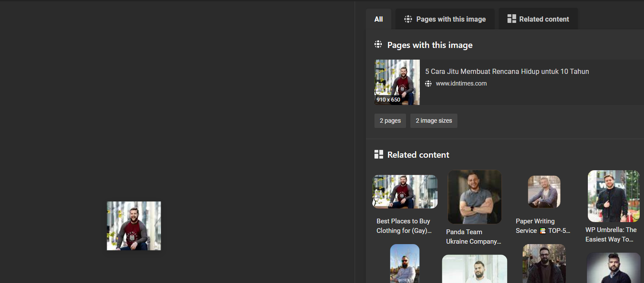Screen dimensions: 644x283
Task: Open the 5 Cara Jitu Membuat Rencana article
Action: click(507, 71)
